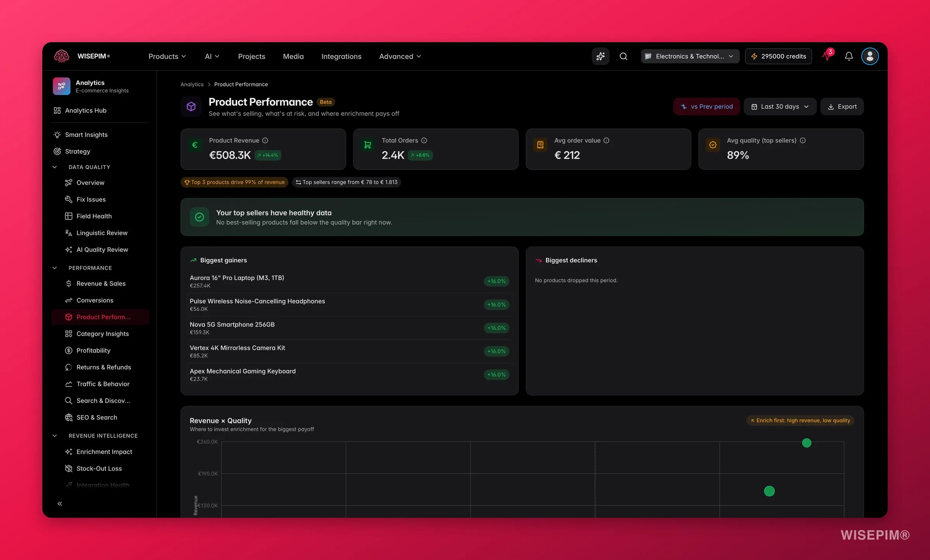The width and height of the screenshot is (930, 560).
Task: Open Pulse Wireless Noise-Cancelling Headphones row
Action: click(x=349, y=305)
